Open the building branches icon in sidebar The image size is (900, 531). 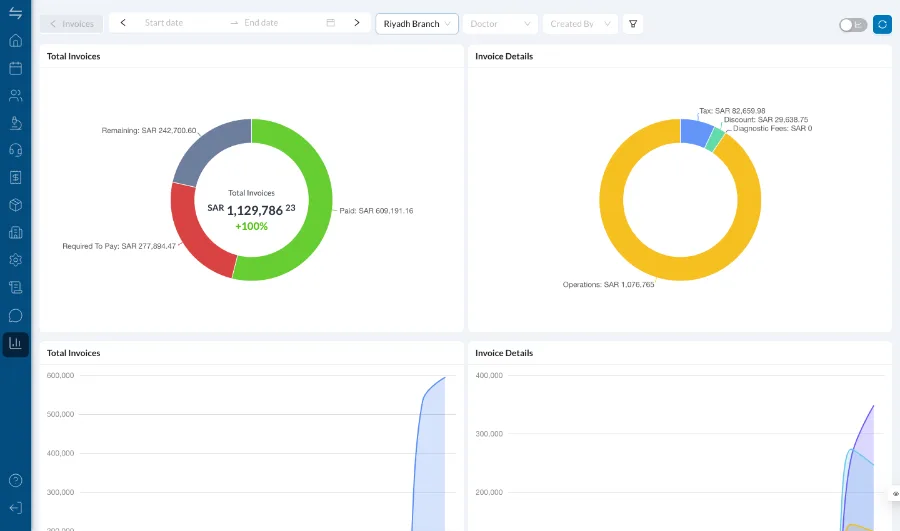pyautogui.click(x=15, y=232)
